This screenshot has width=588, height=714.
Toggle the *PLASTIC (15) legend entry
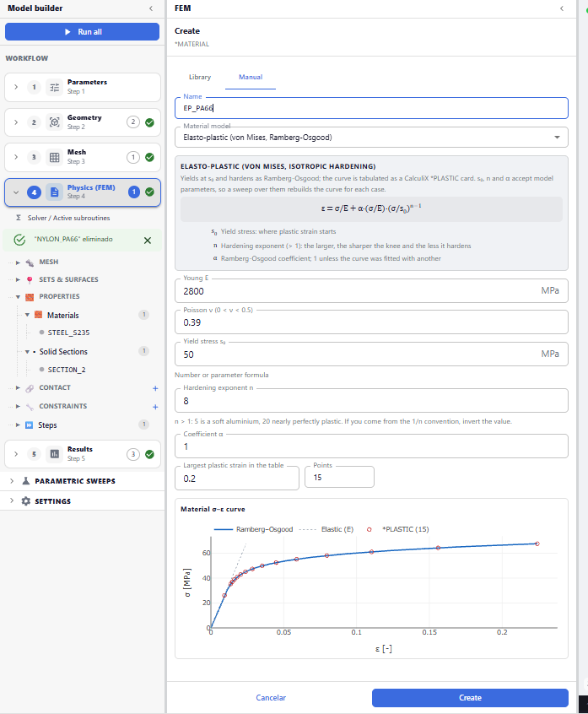pos(398,529)
